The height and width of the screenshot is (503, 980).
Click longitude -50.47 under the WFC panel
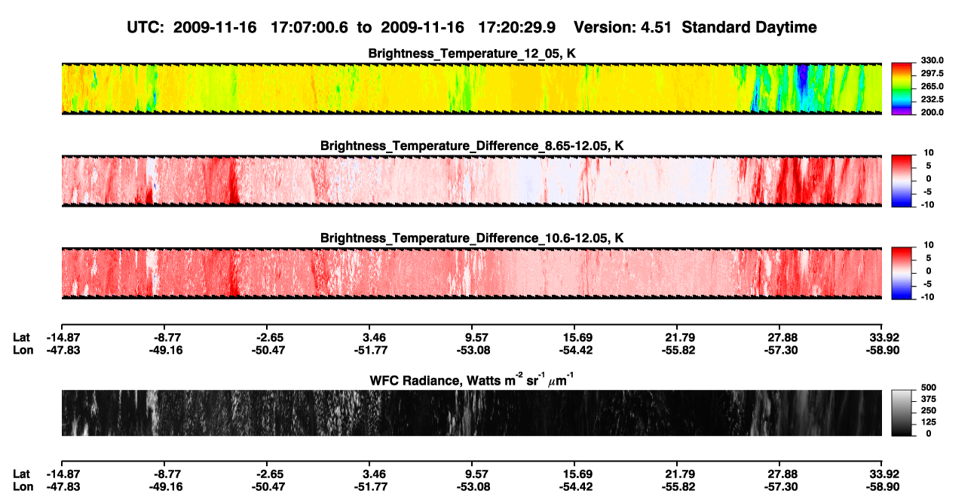pyautogui.click(x=268, y=487)
